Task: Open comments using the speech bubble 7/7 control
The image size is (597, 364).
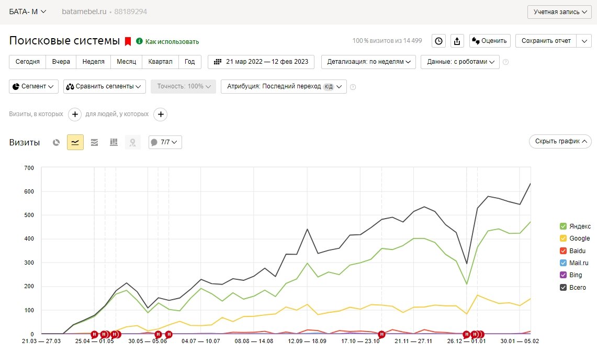Action: click(165, 142)
